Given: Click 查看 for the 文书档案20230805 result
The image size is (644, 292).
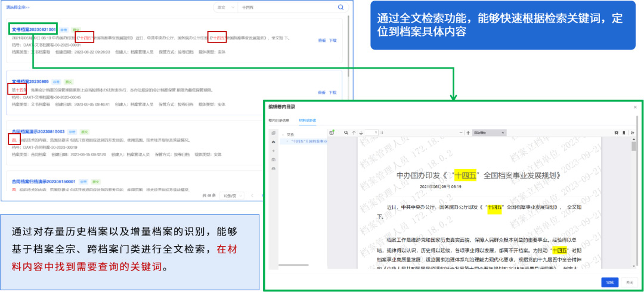Looking at the screenshot, I should coord(322,93).
